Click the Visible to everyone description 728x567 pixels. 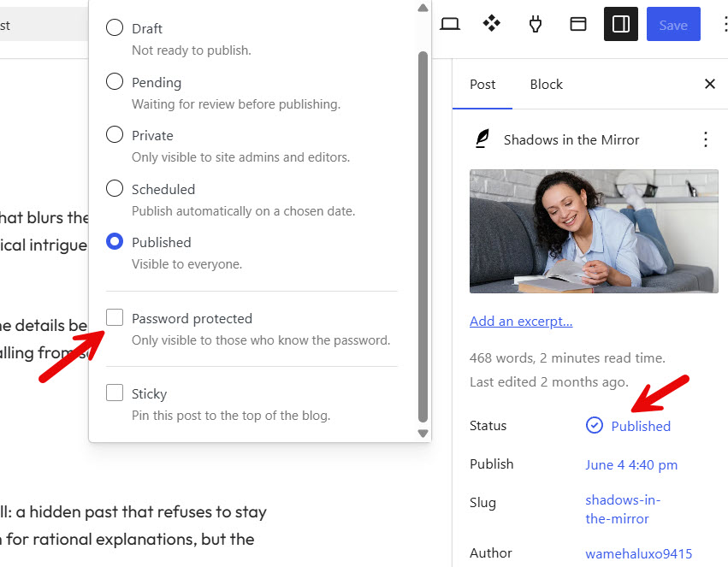point(186,264)
